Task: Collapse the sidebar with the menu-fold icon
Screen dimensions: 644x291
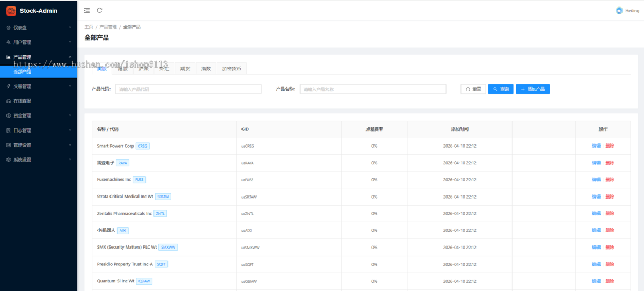Action: click(x=87, y=10)
